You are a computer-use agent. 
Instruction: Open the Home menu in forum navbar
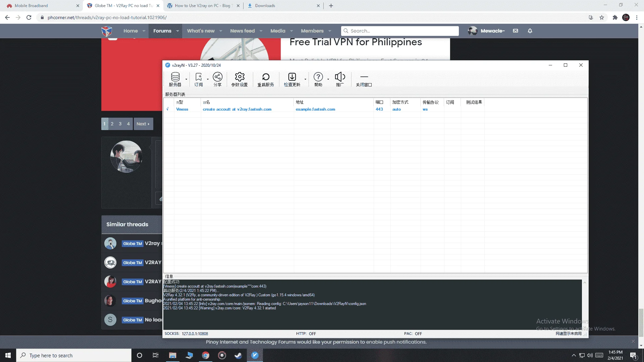click(x=130, y=31)
